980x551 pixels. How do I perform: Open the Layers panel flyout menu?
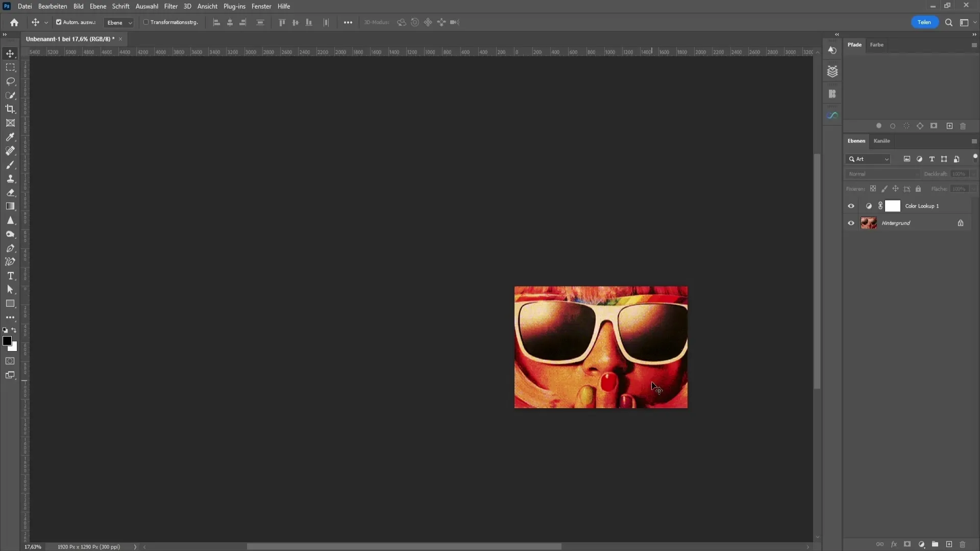974,141
